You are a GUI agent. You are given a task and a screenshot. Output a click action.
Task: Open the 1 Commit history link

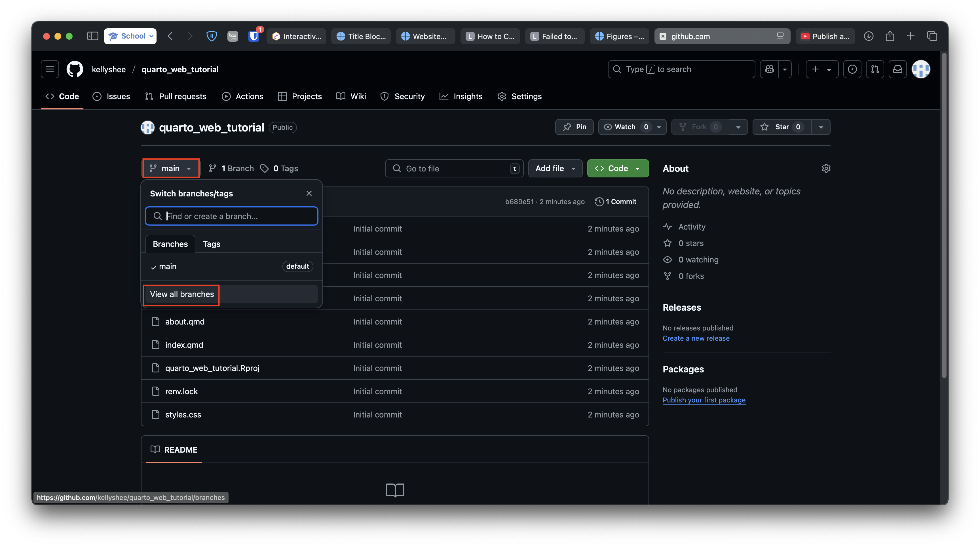coord(616,202)
